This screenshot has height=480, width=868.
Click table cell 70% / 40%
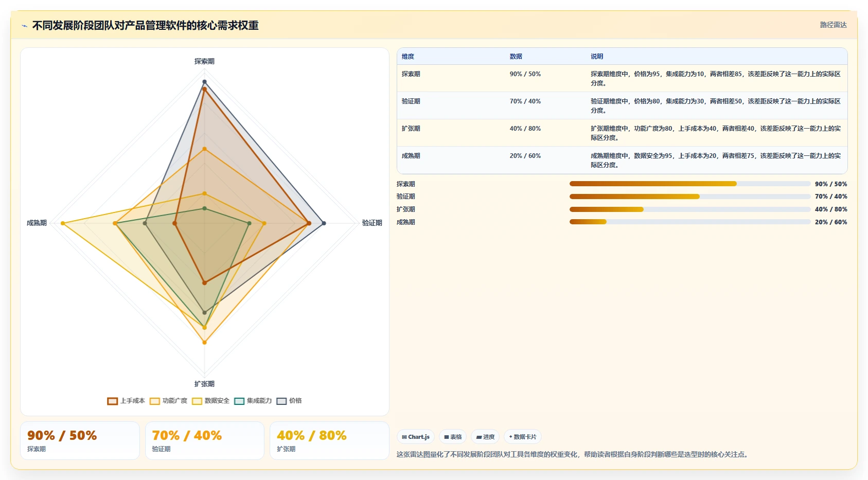click(525, 101)
